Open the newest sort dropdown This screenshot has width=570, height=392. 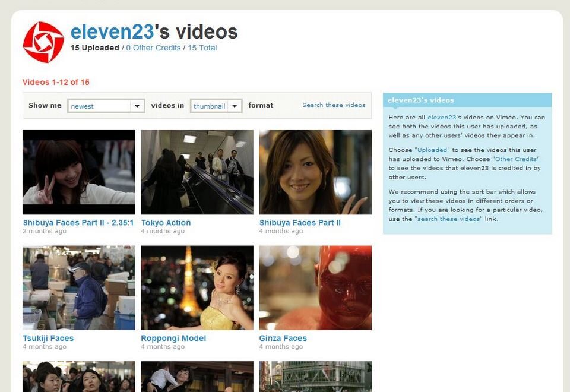coord(106,106)
